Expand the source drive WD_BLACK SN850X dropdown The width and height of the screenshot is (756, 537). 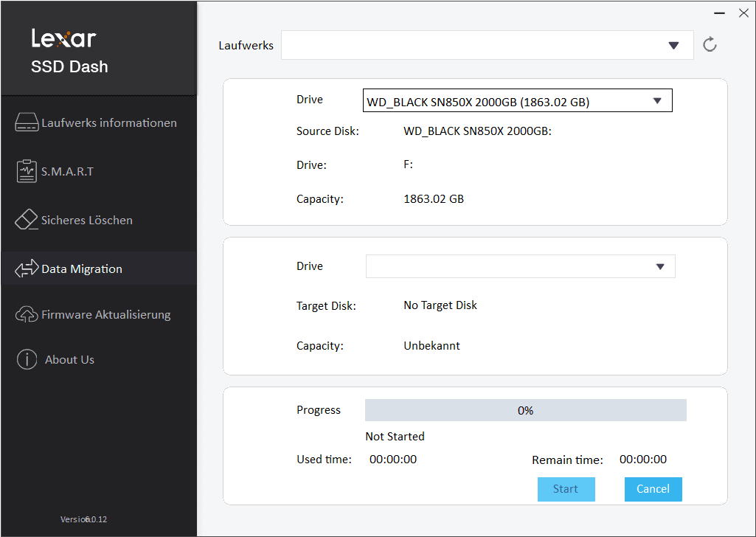(517, 100)
